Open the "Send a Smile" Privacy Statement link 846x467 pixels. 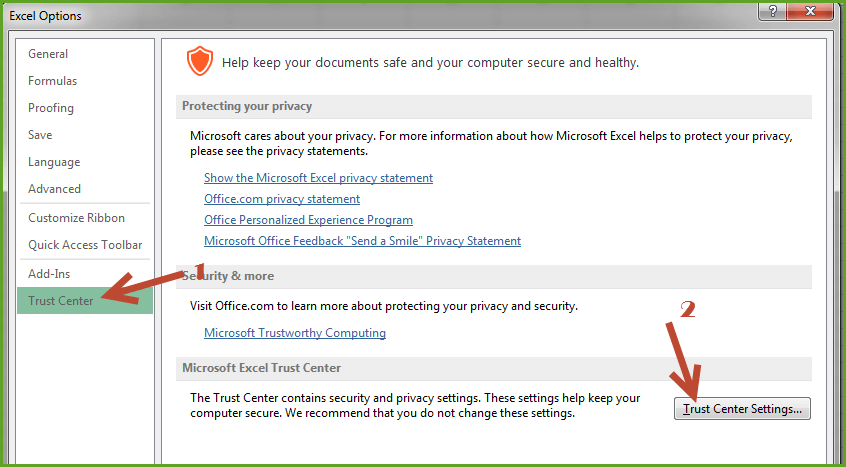(362, 241)
